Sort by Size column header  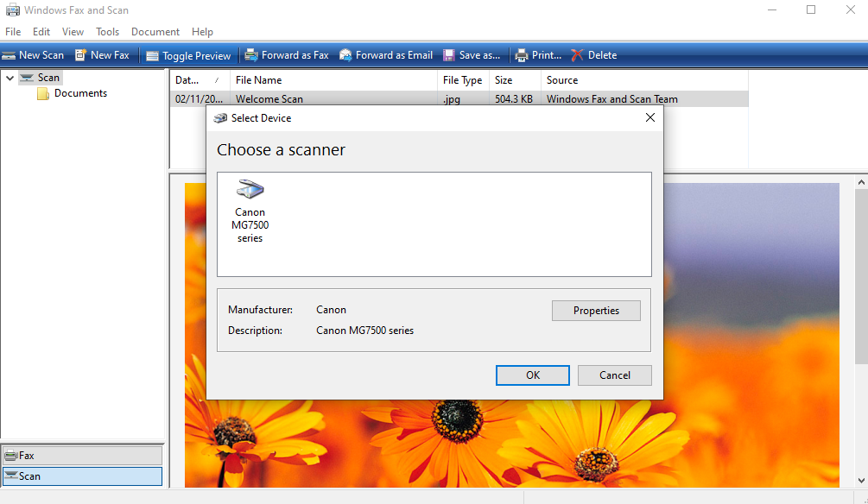515,80
